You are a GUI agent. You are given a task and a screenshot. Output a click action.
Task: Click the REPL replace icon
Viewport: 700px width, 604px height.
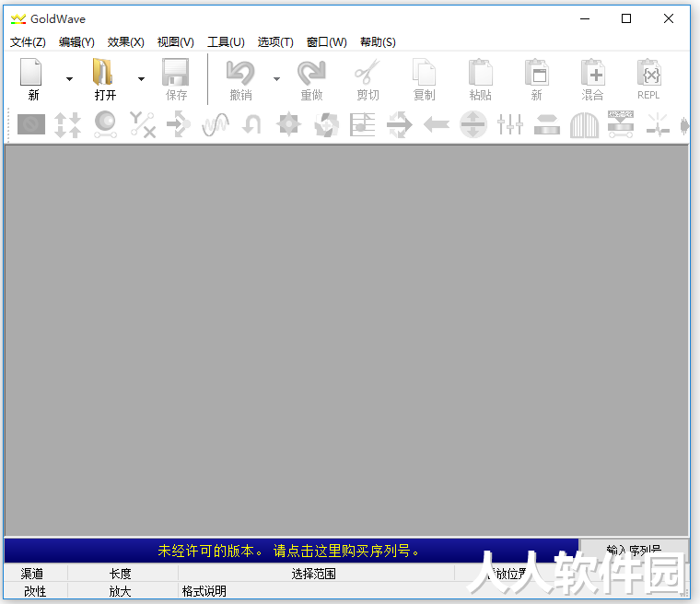click(648, 72)
